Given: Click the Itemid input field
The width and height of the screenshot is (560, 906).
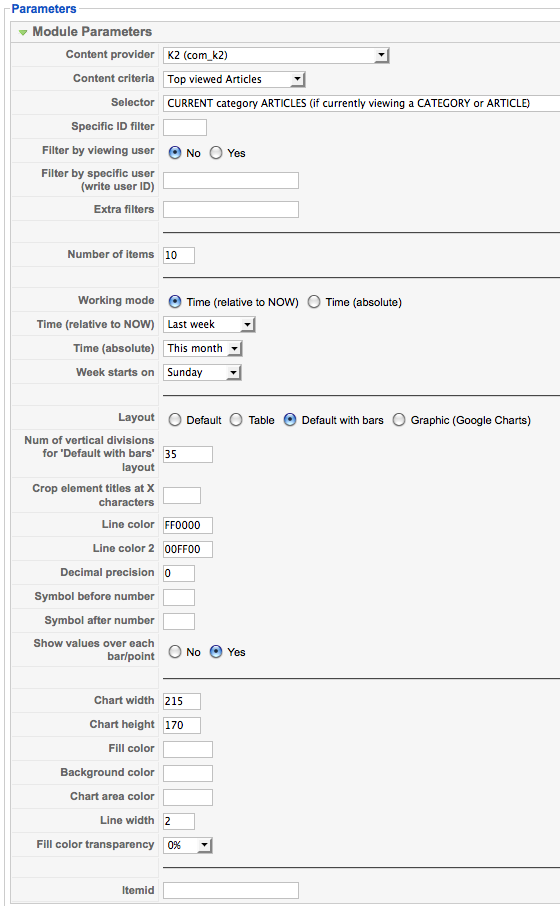Looking at the screenshot, I should [231, 890].
